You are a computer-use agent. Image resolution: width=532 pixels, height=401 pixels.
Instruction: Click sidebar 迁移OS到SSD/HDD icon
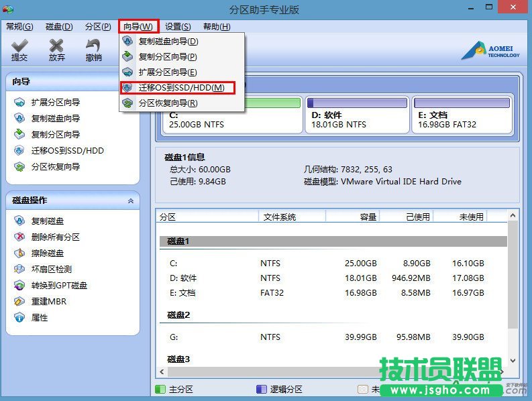click(x=19, y=150)
